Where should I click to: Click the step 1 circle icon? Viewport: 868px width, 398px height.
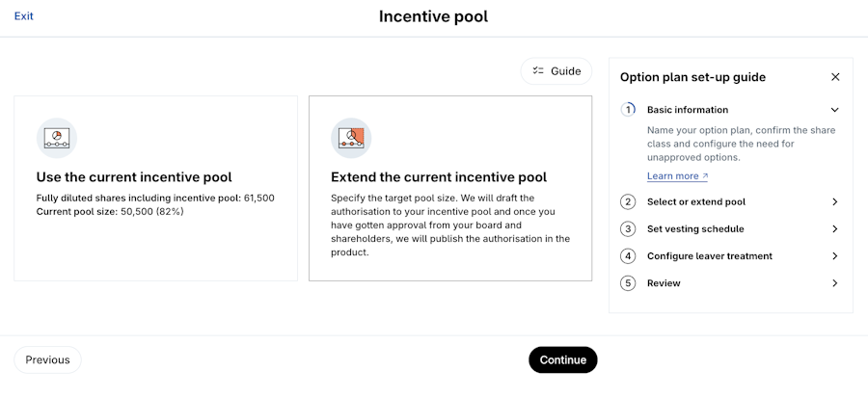pyautogui.click(x=628, y=110)
